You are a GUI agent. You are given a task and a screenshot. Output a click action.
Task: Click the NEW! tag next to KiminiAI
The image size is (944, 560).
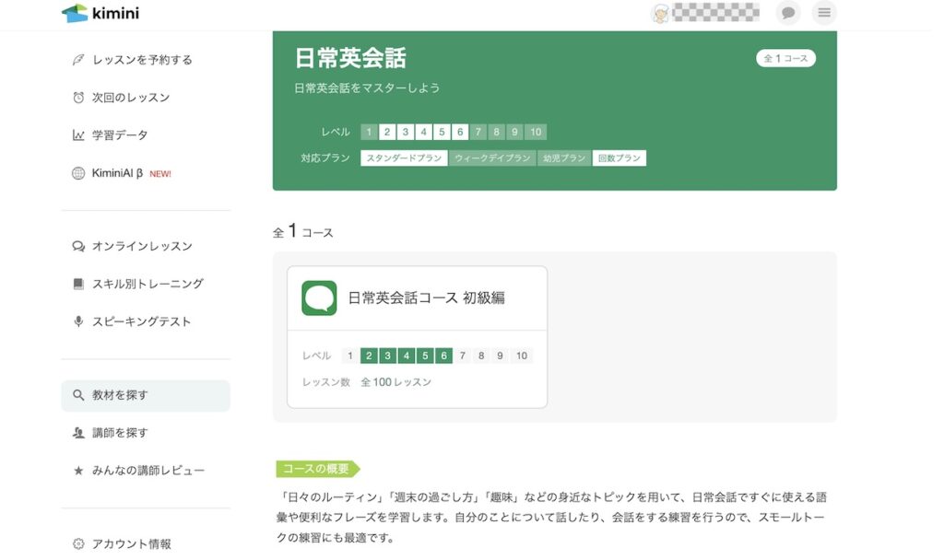point(160,174)
